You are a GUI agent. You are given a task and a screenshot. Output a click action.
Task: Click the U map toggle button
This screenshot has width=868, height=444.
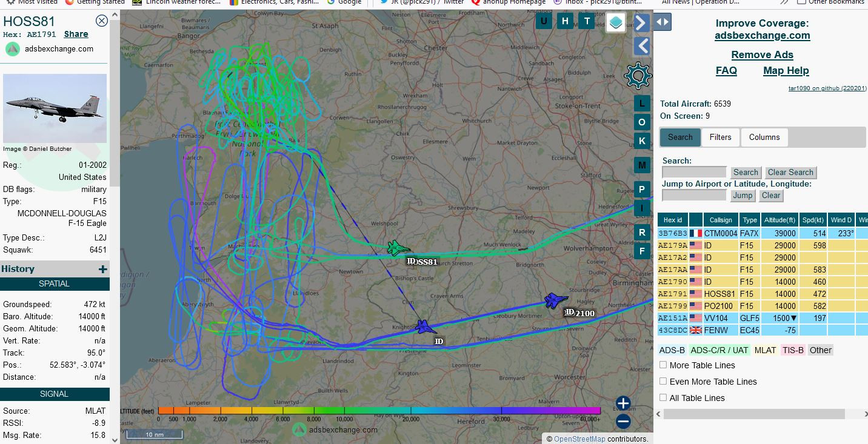click(544, 22)
